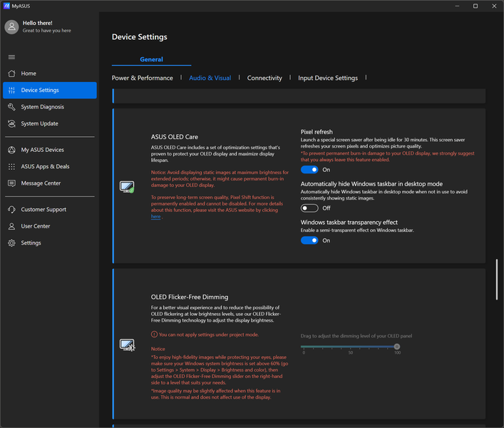Collapse the sidebar with hamburger menu

11,57
